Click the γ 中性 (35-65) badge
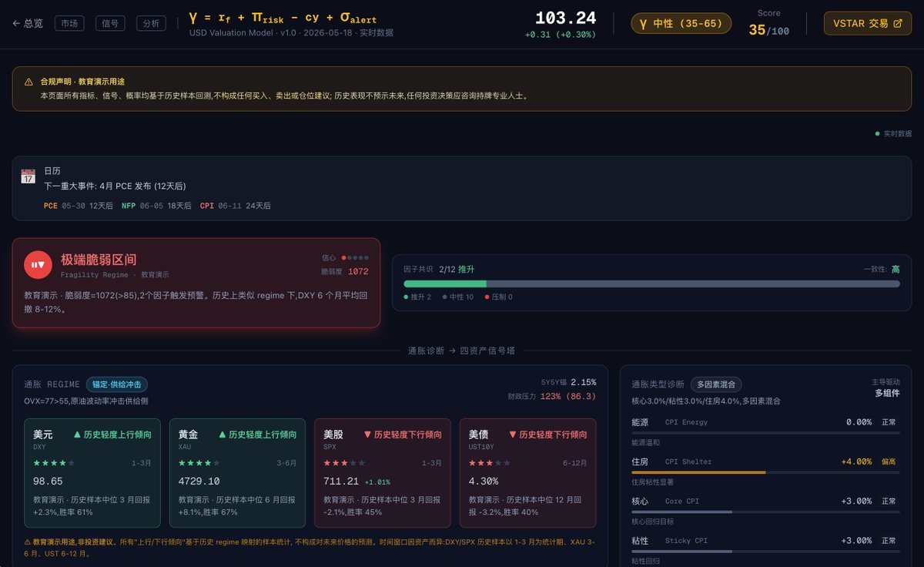 point(681,23)
